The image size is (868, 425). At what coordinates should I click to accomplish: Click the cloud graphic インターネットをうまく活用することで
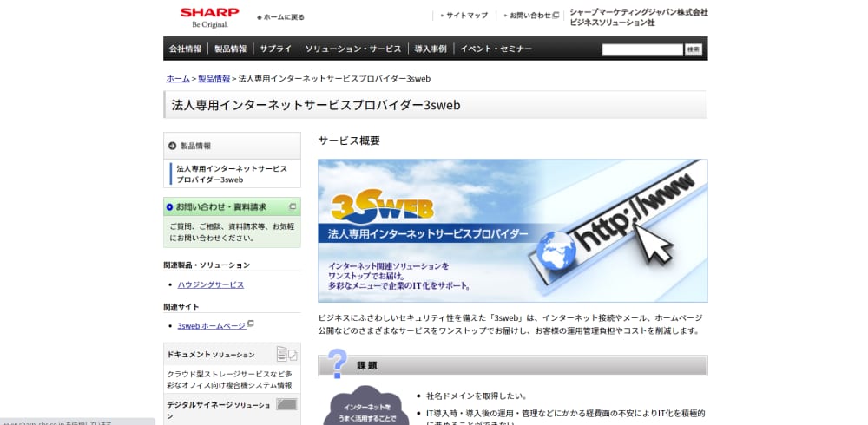coord(366,407)
